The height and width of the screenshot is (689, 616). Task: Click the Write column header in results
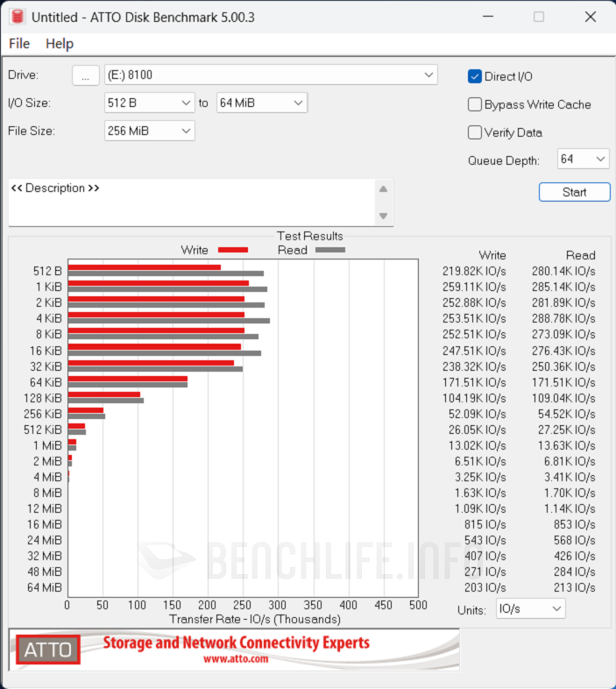point(492,255)
